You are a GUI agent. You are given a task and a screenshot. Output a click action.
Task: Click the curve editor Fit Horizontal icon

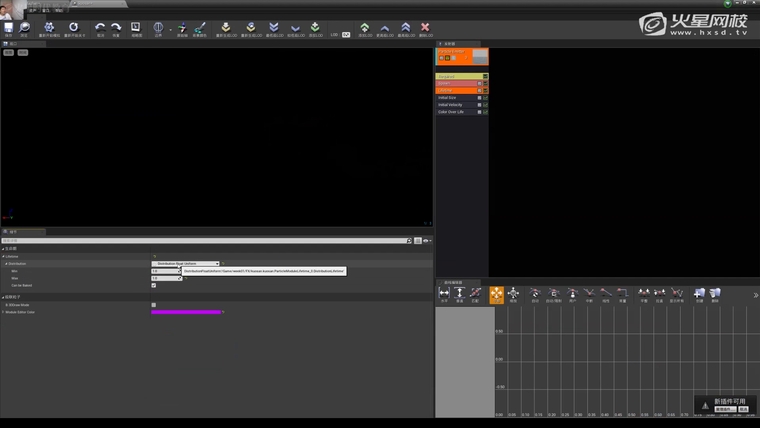[444, 293]
